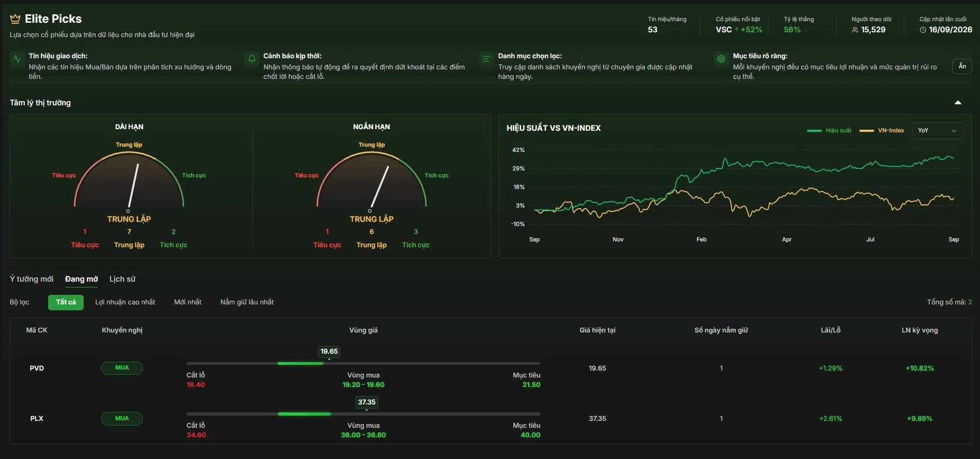Click the target goal icon
Screen dimensions: 980x459
[721, 59]
